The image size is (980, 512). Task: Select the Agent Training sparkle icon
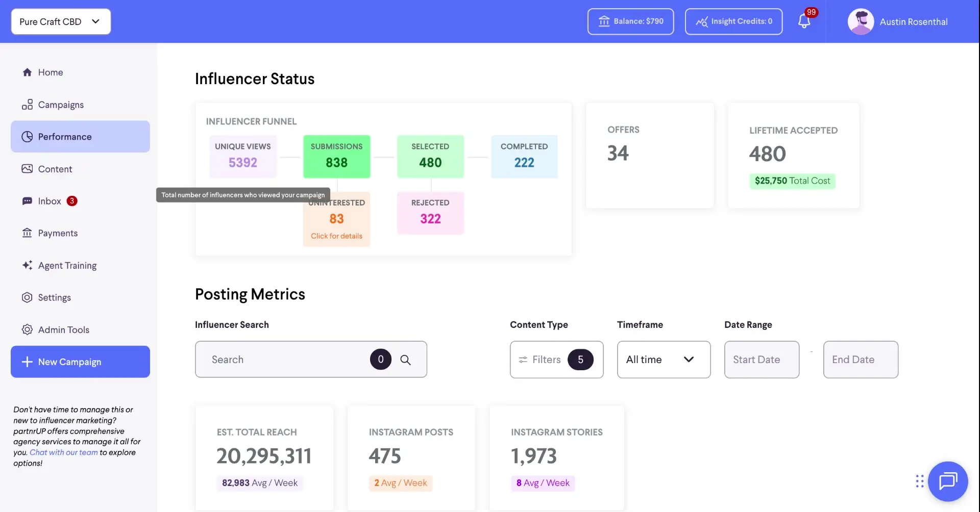point(27,265)
